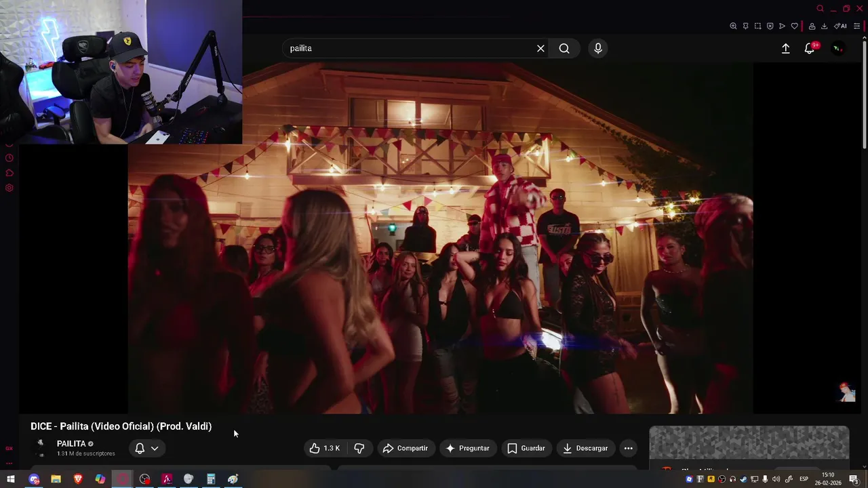Open Discord from the taskbar
868x488 pixels.
(x=34, y=479)
